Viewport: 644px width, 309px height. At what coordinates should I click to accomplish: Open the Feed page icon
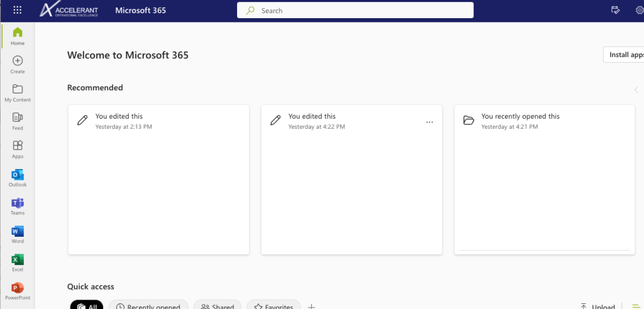(x=18, y=121)
